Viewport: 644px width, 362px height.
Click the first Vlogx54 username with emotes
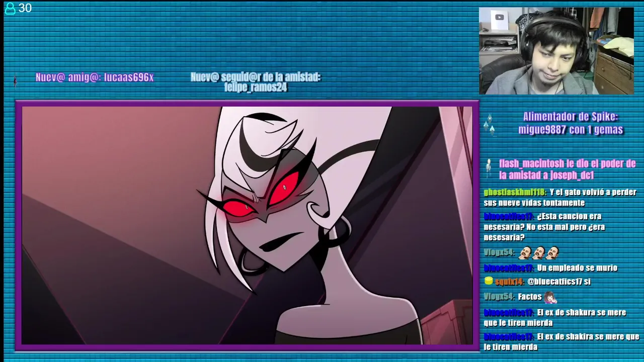pyautogui.click(x=499, y=252)
